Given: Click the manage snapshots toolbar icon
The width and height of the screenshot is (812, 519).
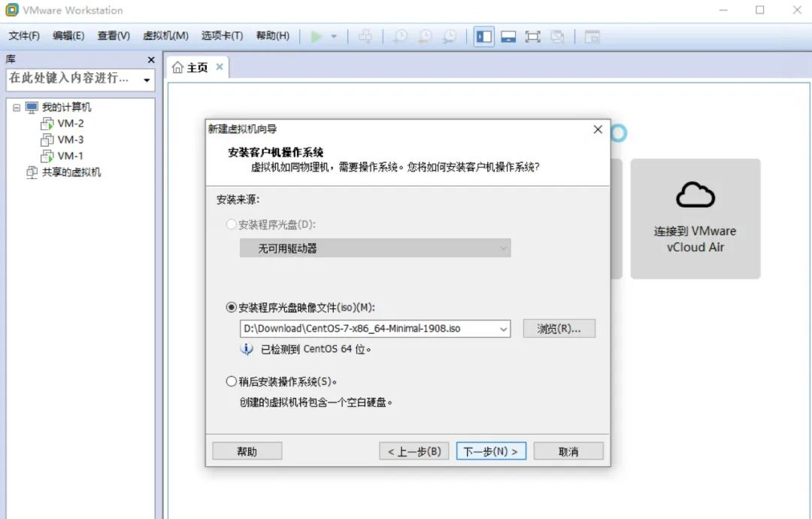Looking at the screenshot, I should pos(450,36).
